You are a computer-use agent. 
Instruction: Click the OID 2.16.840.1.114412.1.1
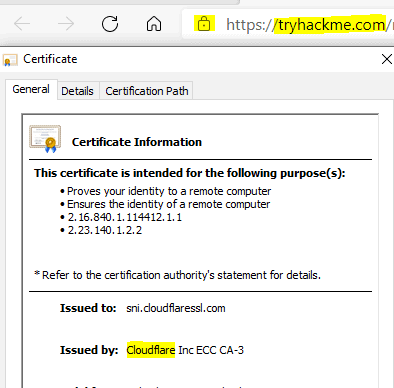click(125, 217)
